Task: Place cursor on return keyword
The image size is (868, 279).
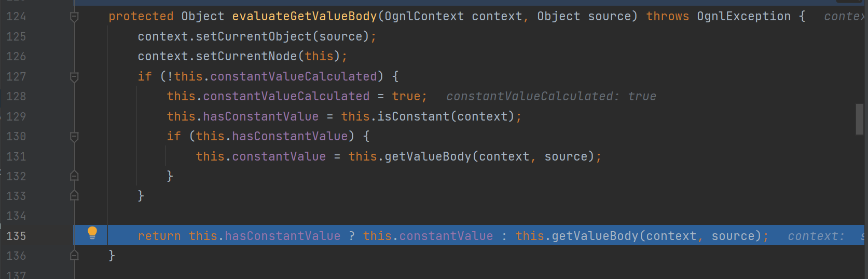Action: (x=159, y=236)
